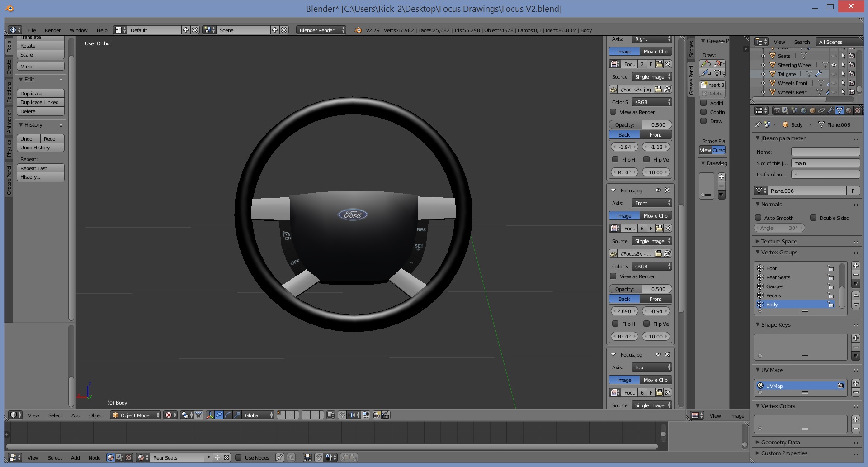Image resolution: width=868 pixels, height=467 pixels.
Task: Click OpenGL render animation clapper icon
Action: pyautogui.click(x=386, y=415)
